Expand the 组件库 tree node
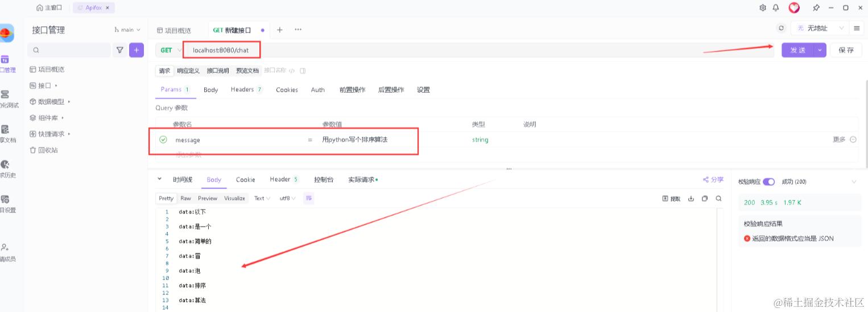Image resolution: width=868 pixels, height=312 pixels. tap(63, 118)
